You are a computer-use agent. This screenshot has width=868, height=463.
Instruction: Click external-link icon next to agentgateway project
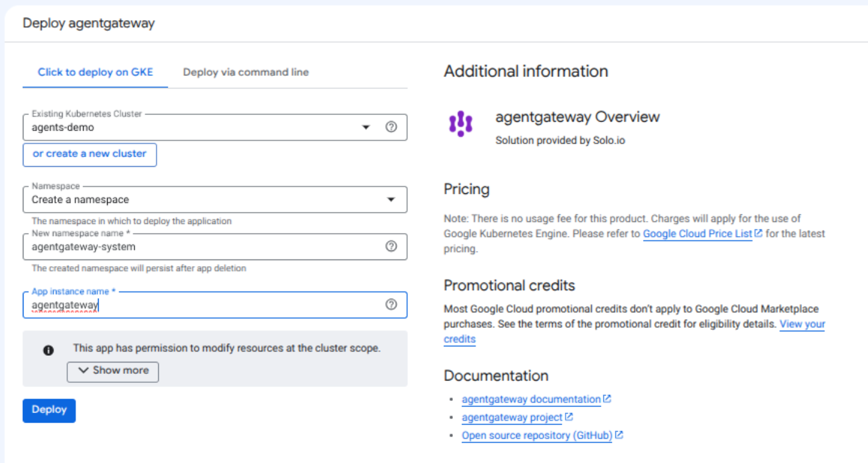[569, 417]
